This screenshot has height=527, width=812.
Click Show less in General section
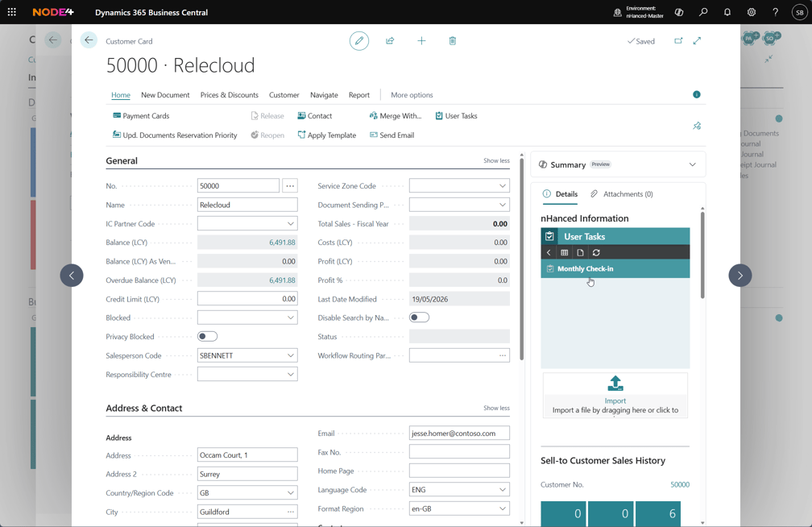pyautogui.click(x=496, y=160)
